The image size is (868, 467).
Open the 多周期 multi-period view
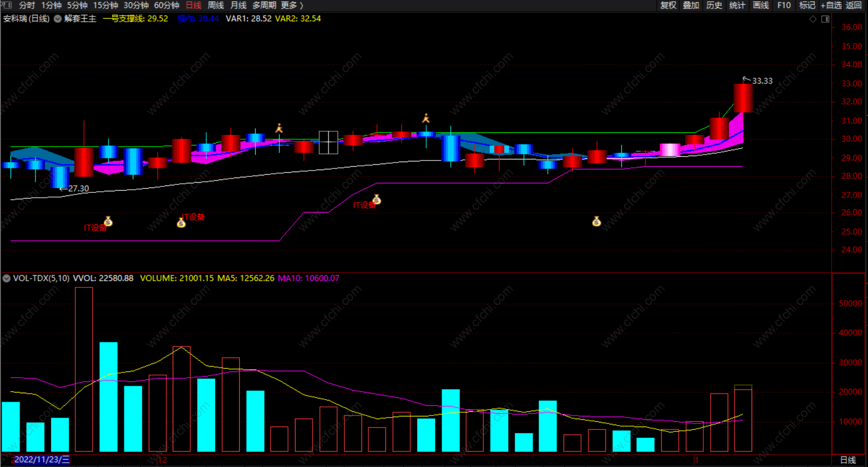click(264, 5)
